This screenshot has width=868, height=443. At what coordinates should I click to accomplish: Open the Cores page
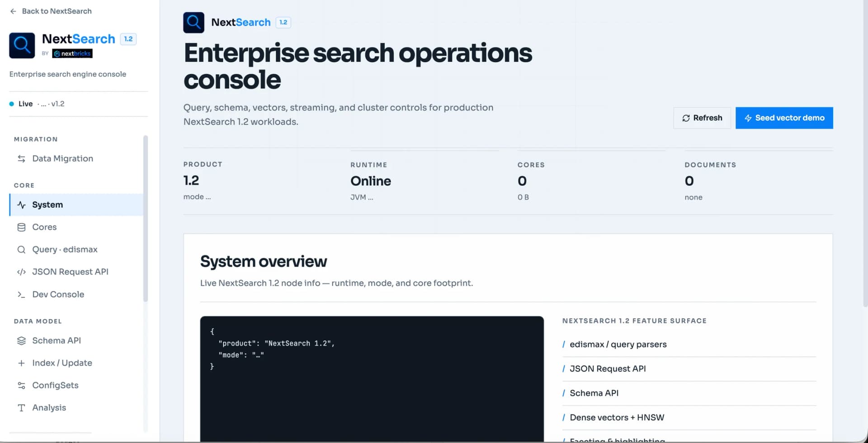pos(76,227)
